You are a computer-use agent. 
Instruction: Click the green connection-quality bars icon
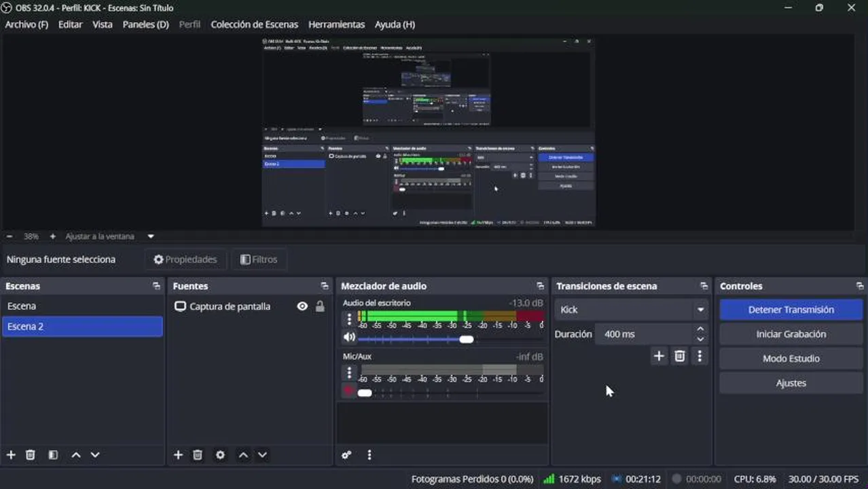click(x=549, y=479)
